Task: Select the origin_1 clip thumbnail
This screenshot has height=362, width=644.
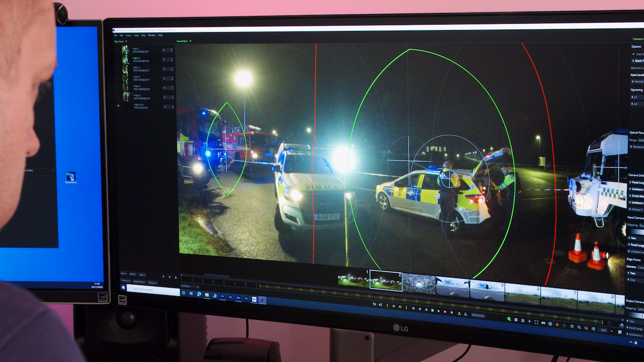Action: coord(125,50)
